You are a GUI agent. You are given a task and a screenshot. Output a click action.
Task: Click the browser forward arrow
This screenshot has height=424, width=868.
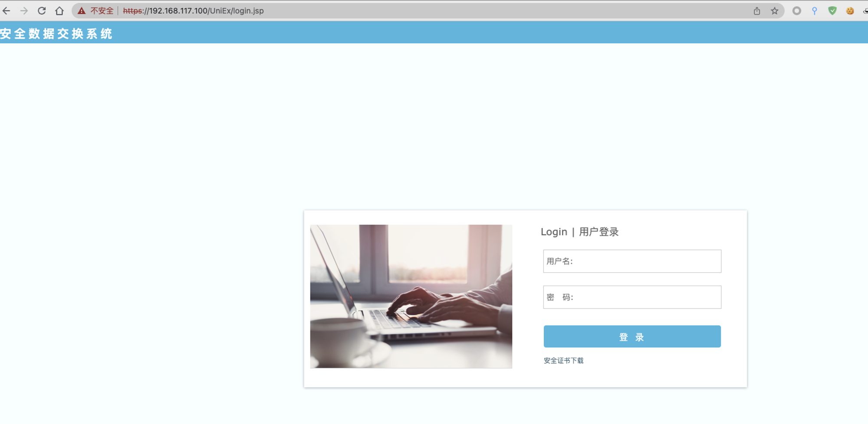coord(24,11)
